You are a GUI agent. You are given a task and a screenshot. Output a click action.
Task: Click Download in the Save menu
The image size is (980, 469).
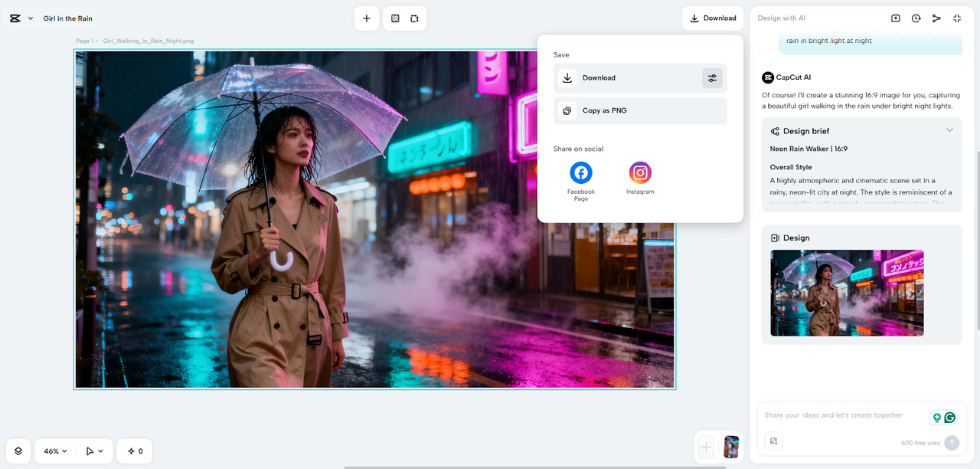[598, 78]
